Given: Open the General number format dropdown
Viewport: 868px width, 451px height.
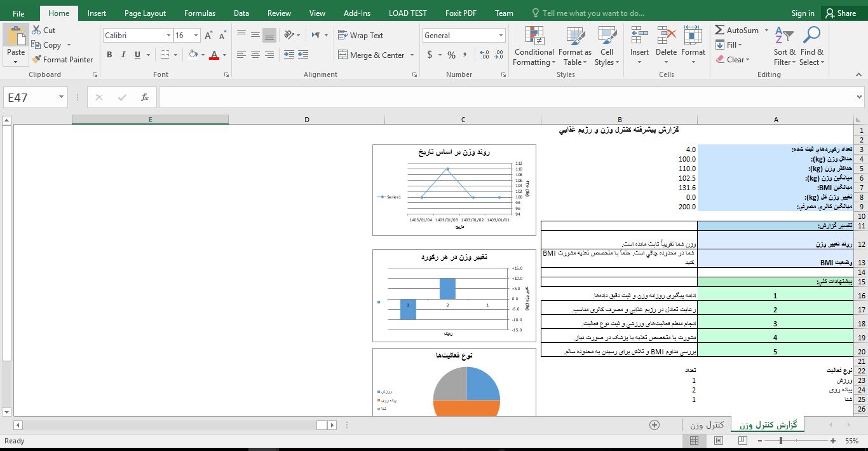Looking at the screenshot, I should tap(501, 36).
